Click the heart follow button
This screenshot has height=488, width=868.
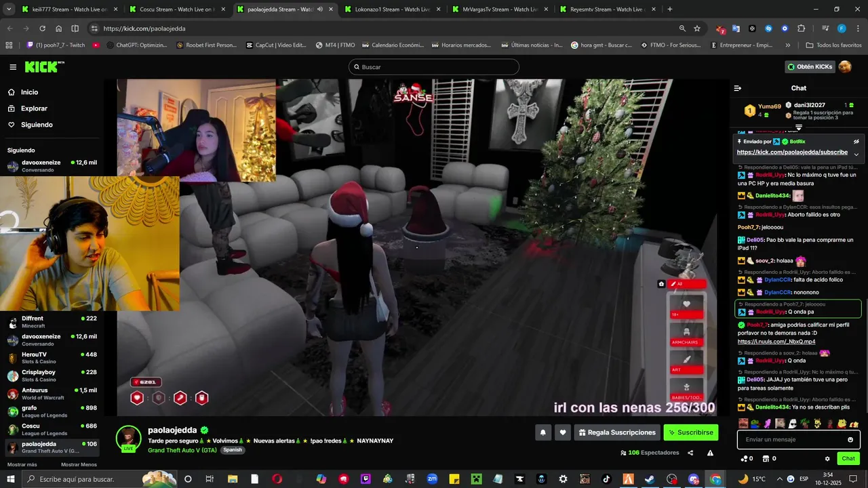563,432
